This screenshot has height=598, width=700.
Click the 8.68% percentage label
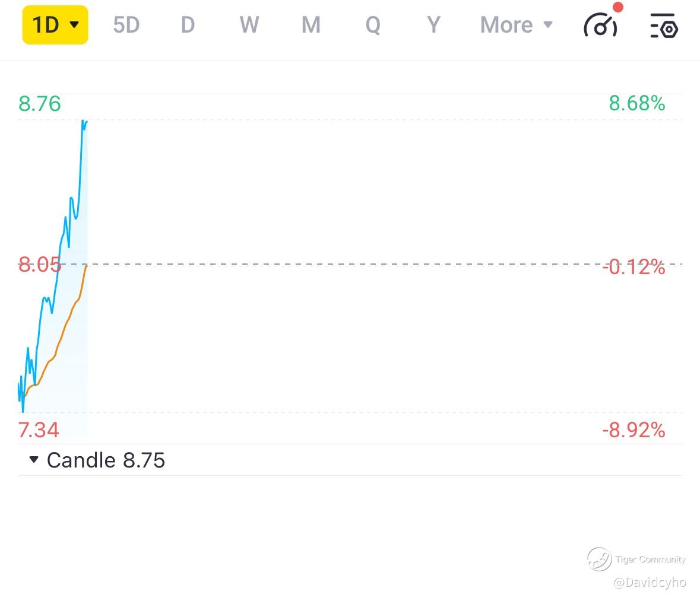[x=636, y=104]
